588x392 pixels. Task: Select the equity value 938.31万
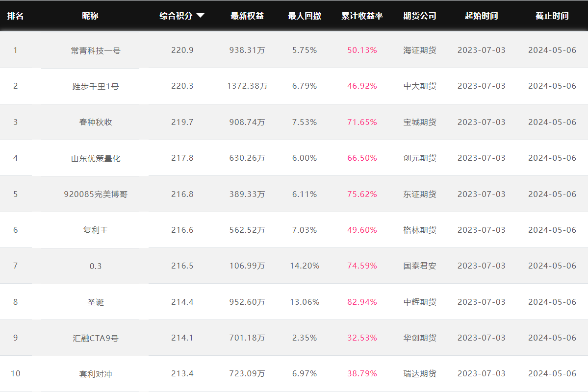pyautogui.click(x=247, y=50)
